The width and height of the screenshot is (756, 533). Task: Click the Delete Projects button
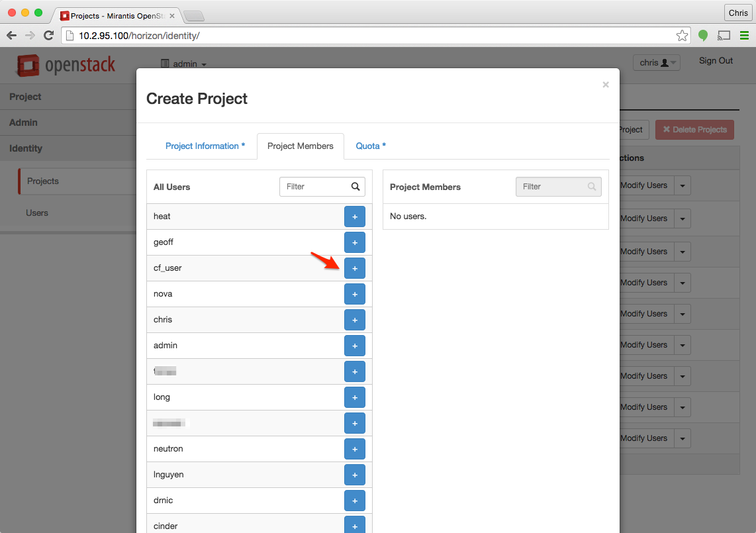[694, 130]
